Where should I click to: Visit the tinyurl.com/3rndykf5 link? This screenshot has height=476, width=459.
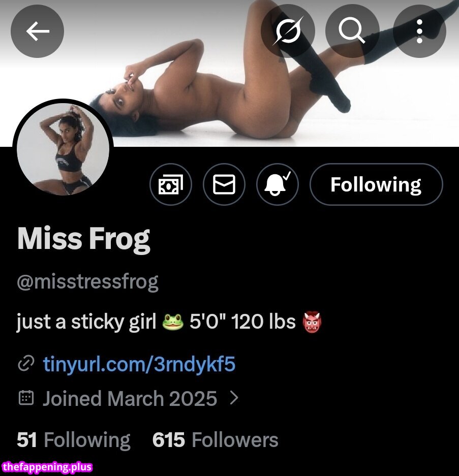tap(139, 364)
